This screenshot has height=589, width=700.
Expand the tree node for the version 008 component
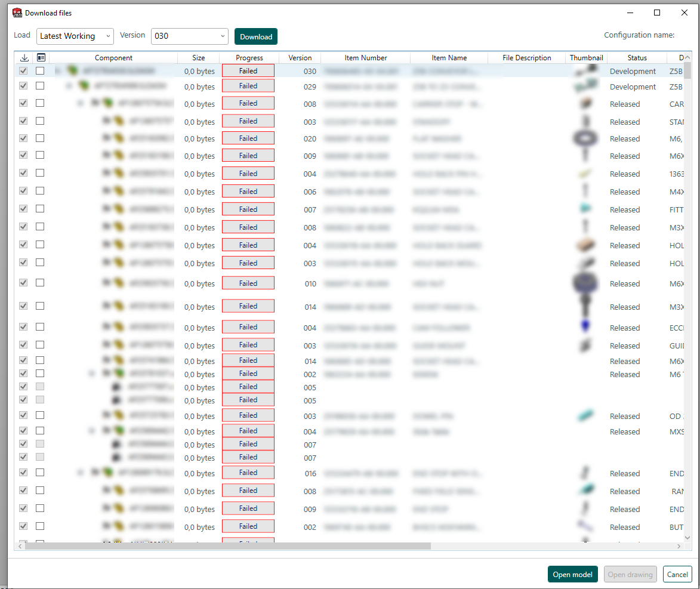[81, 103]
